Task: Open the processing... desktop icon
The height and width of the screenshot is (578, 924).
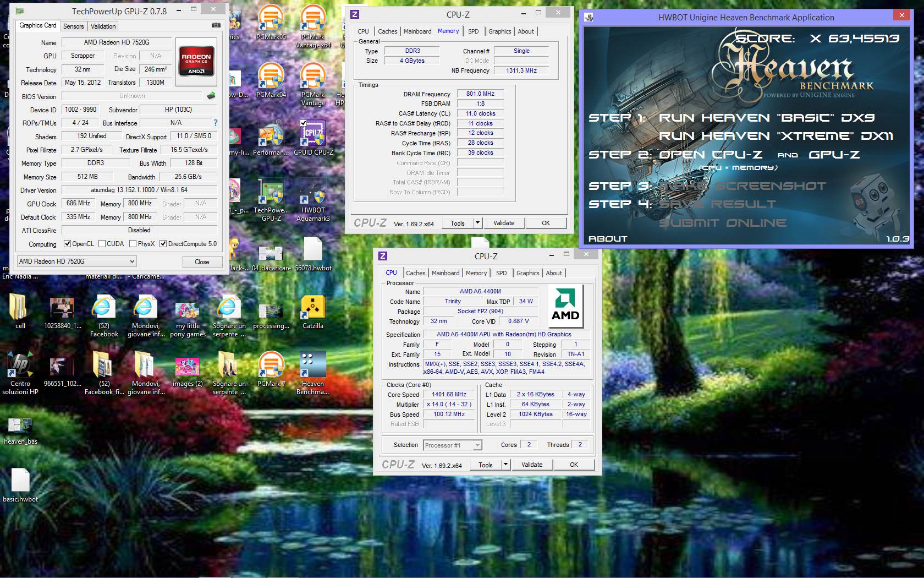Action: (271, 317)
